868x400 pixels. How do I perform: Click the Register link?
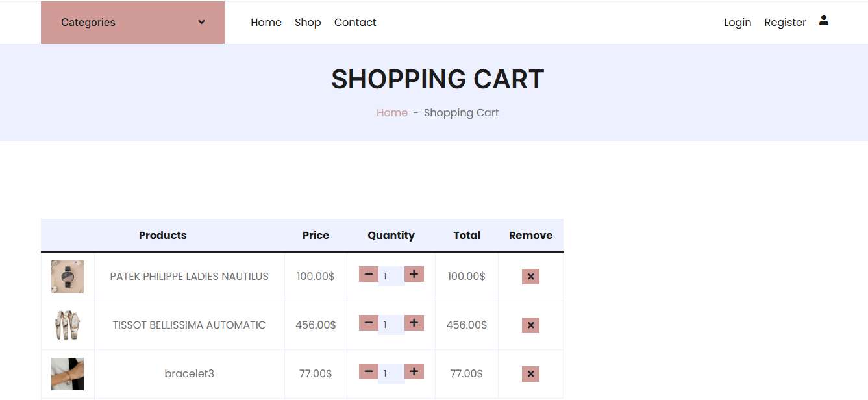click(785, 23)
